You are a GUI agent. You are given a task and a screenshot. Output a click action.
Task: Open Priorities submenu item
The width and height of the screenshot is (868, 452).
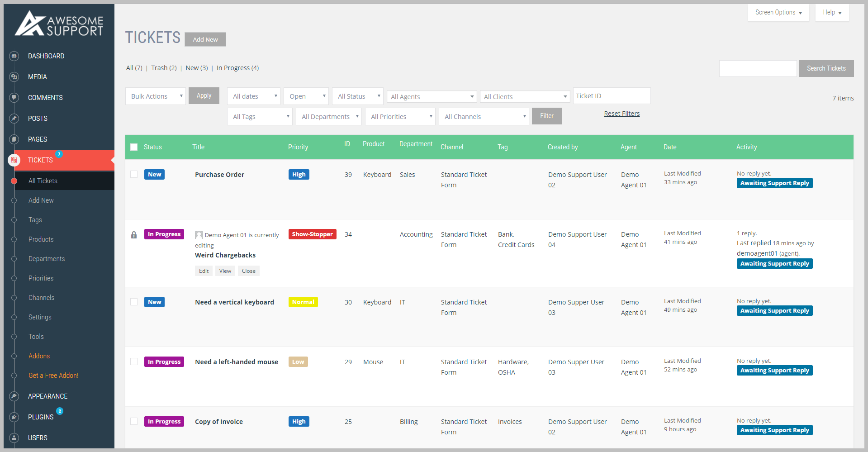(41, 278)
